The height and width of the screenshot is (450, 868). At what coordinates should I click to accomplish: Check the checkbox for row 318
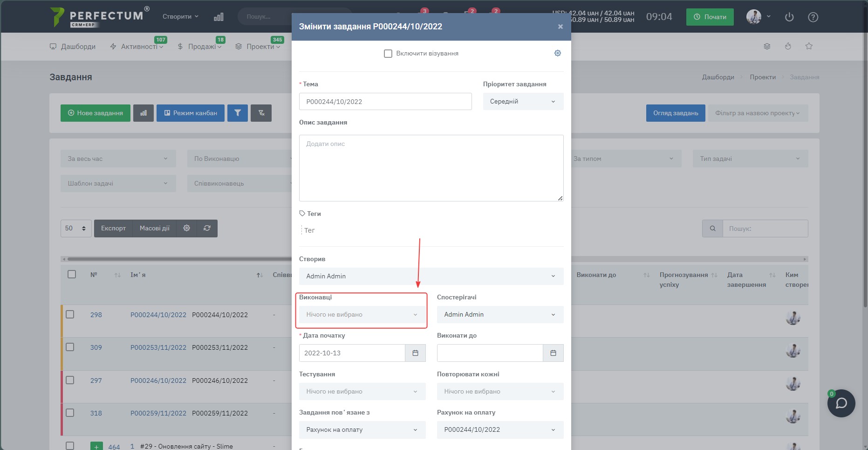click(70, 413)
